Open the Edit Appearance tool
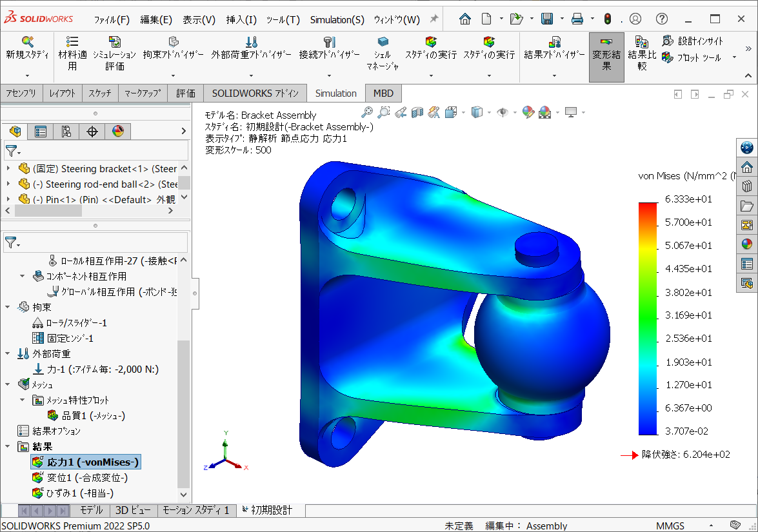Viewport: 758px width, 532px height. point(526,112)
